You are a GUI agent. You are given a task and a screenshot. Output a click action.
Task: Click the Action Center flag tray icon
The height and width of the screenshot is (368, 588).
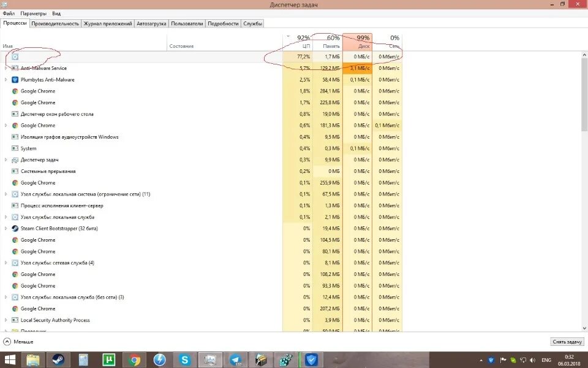click(x=503, y=360)
